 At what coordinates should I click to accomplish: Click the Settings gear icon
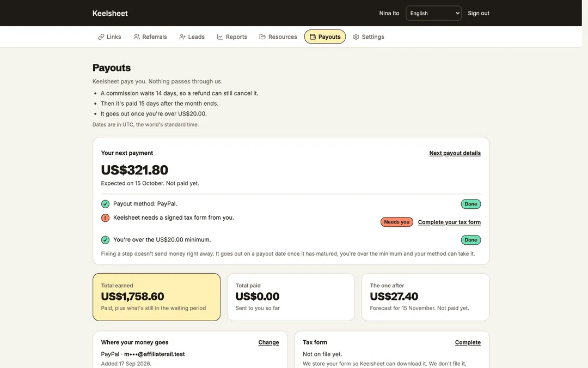pyautogui.click(x=356, y=37)
